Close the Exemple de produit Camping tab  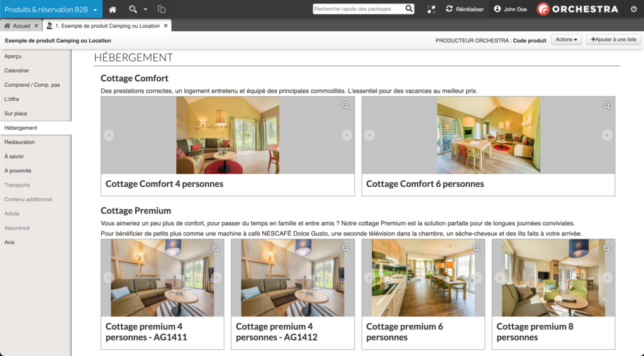coord(166,26)
